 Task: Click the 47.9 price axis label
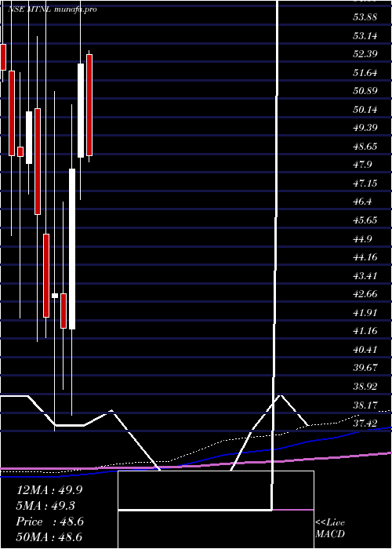pos(362,165)
